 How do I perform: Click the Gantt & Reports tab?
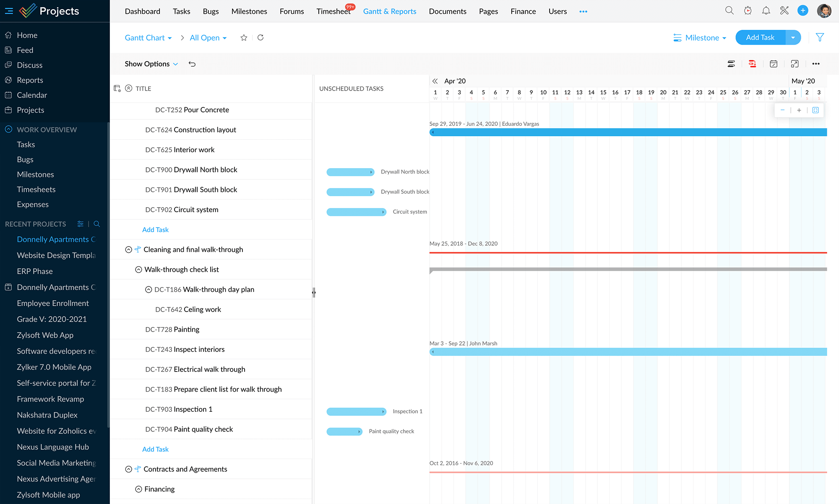coord(390,11)
